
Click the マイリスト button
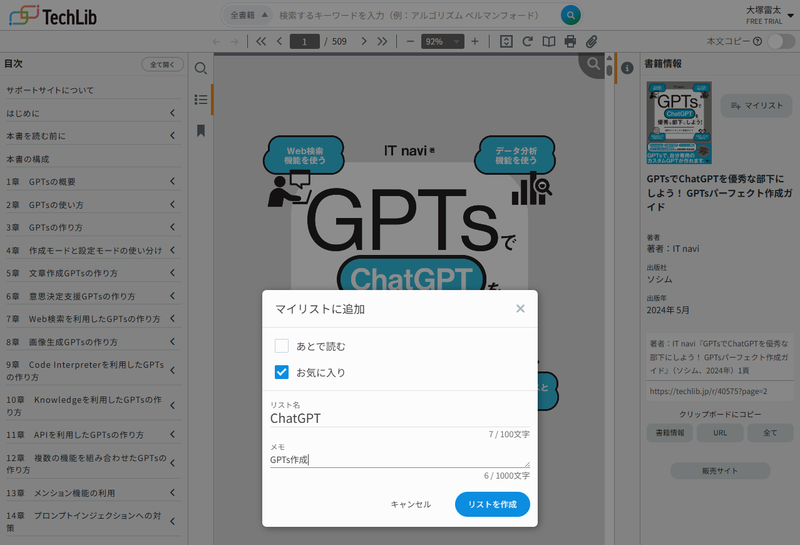point(756,106)
